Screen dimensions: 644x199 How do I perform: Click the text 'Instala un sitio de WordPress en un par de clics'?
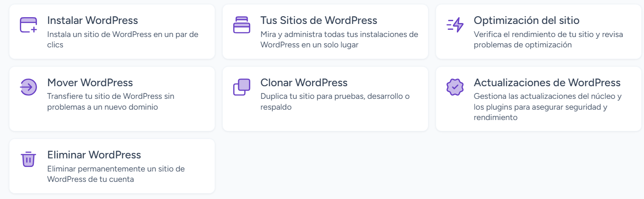coord(123,40)
